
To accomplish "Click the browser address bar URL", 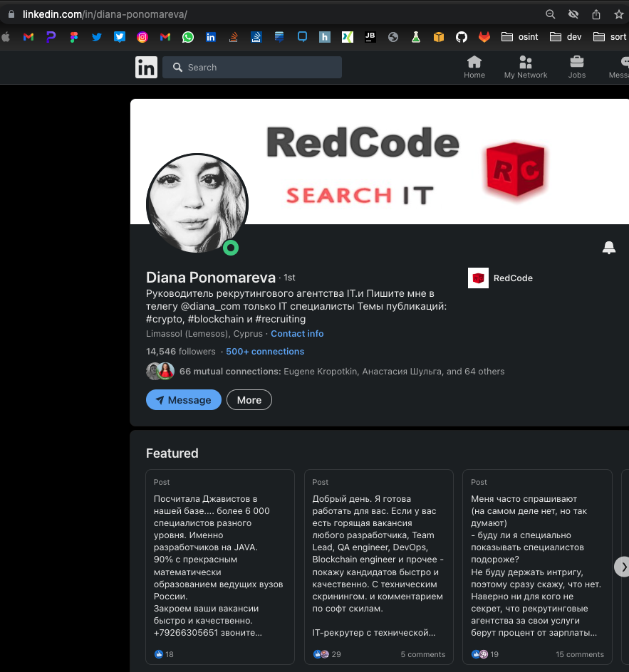I will click(105, 14).
